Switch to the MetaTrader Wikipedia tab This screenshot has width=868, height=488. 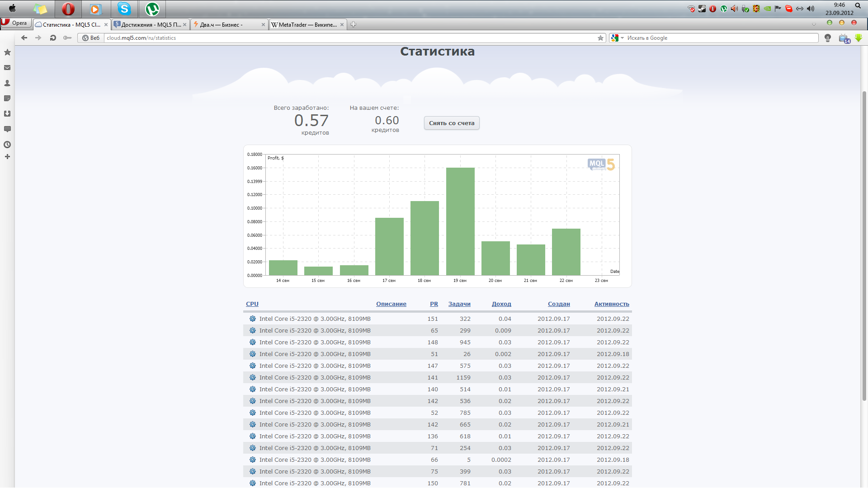(x=307, y=25)
